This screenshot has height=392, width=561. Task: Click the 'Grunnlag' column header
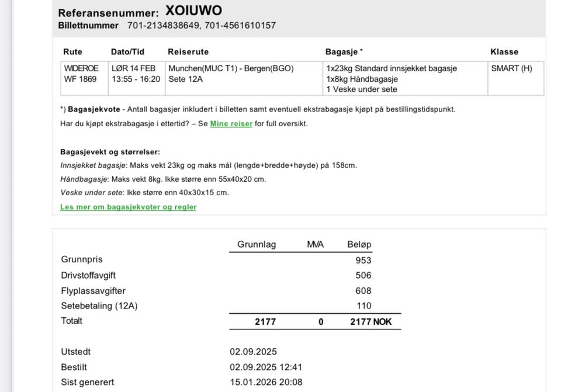point(257,245)
